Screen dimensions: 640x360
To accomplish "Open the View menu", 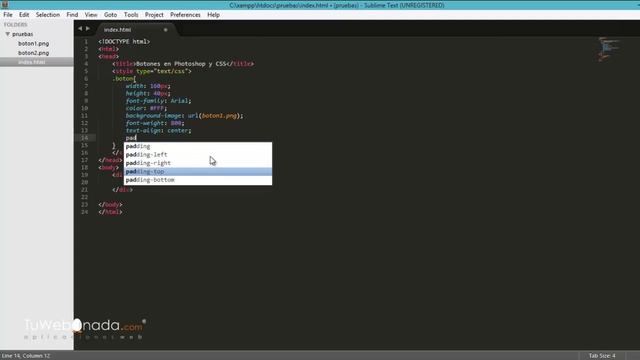I will pyautogui.click(x=91, y=15).
